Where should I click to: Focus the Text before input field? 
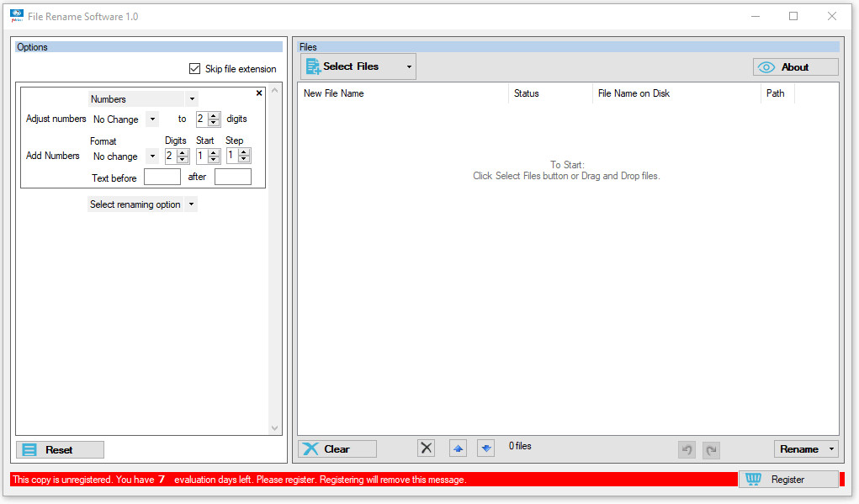point(162,177)
